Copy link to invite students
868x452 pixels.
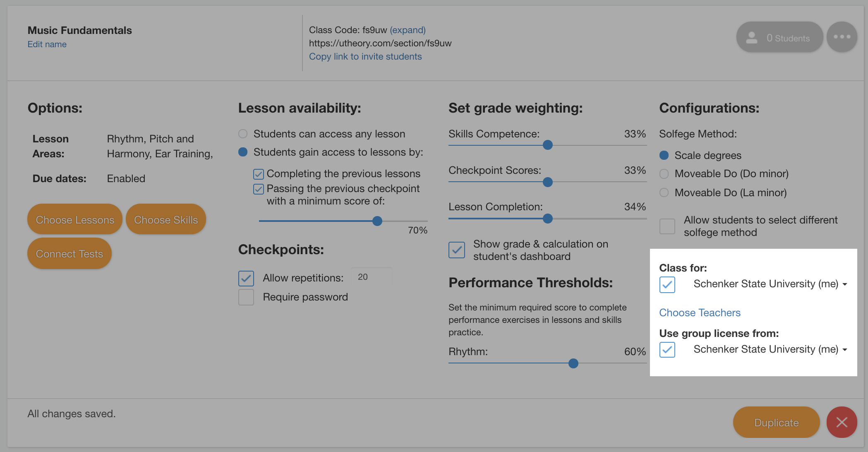click(365, 56)
